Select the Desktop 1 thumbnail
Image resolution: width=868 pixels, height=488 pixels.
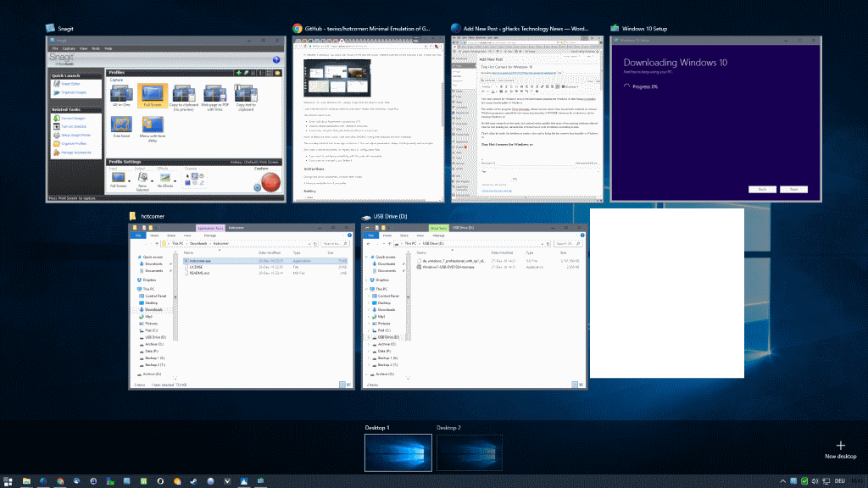click(398, 452)
